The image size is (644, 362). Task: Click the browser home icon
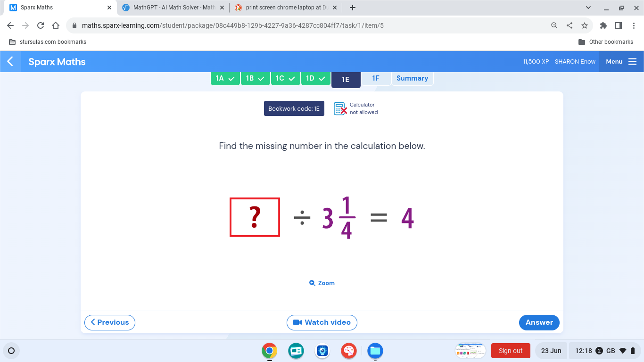click(55, 25)
